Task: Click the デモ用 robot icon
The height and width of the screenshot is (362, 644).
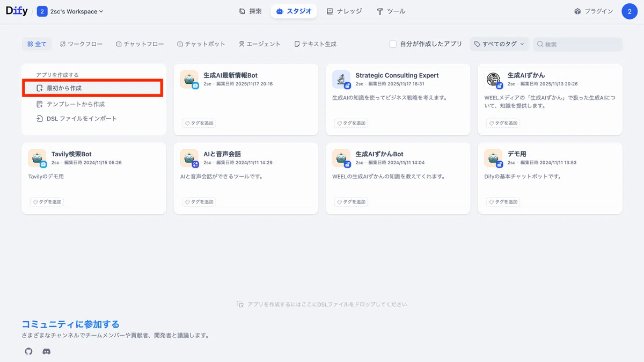Action: pos(493,158)
